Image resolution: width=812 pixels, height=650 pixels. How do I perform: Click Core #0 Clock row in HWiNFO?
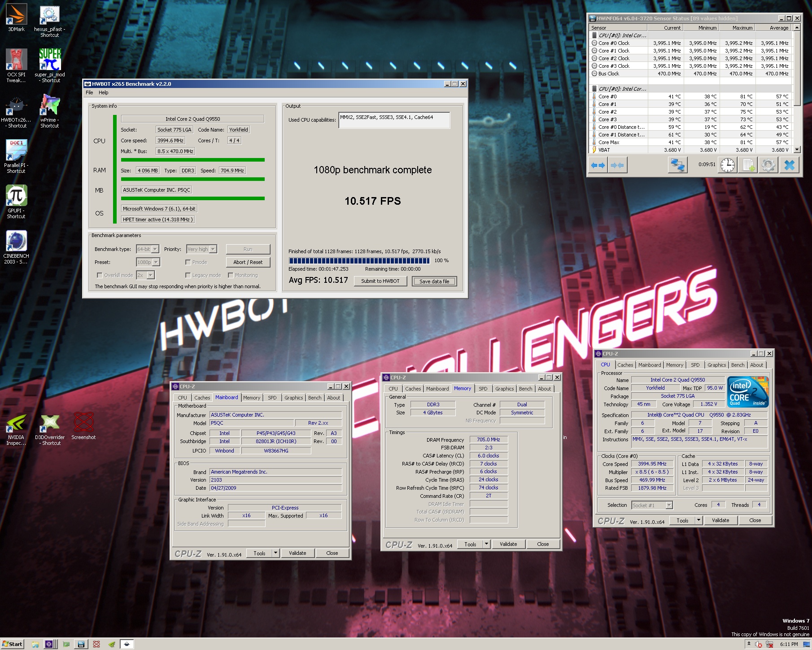click(x=690, y=43)
